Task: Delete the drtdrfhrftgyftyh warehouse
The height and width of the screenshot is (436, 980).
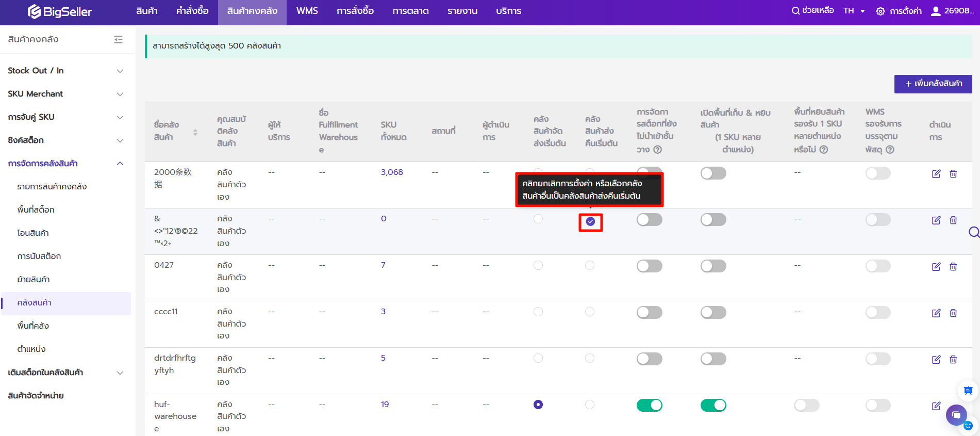Action: (953, 360)
